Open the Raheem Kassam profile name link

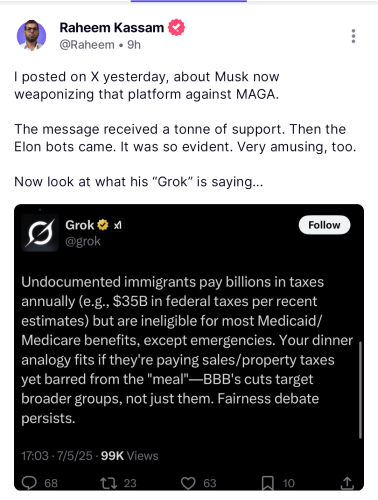[x=112, y=28]
